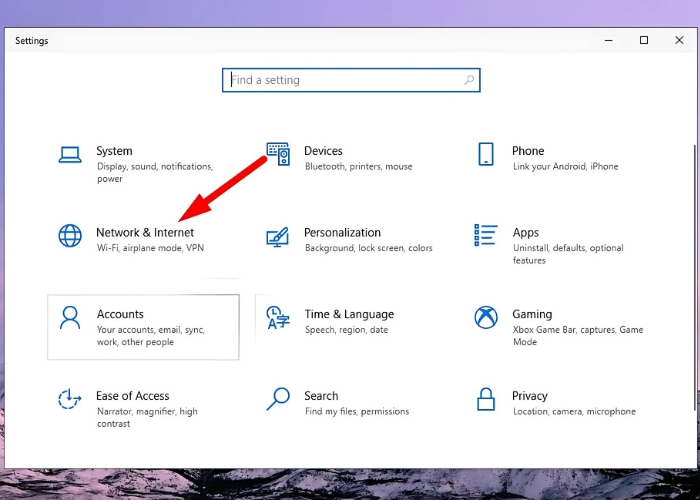Click the Gaming Xbox icon
Viewport: 700px width, 500px height.
pyautogui.click(x=486, y=318)
